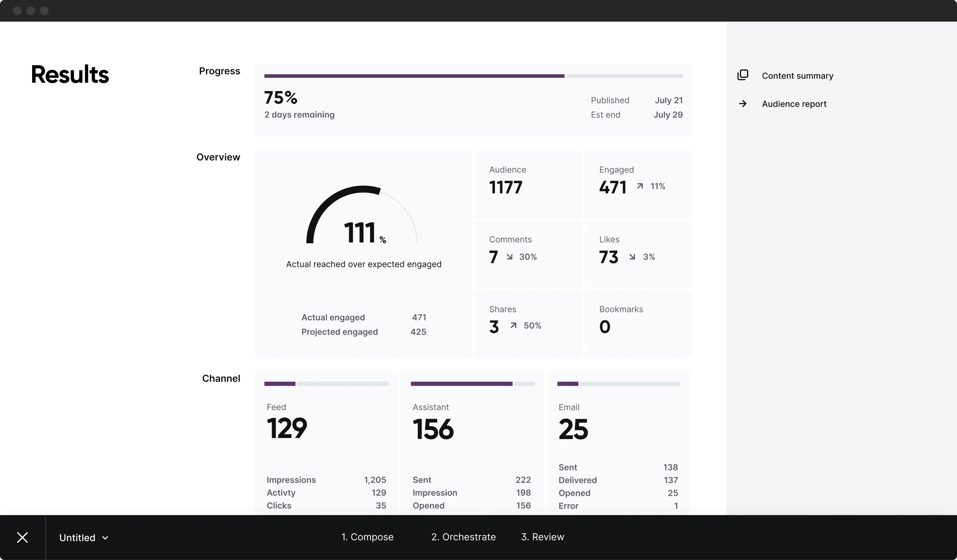Image resolution: width=957 pixels, height=560 pixels.
Task: Click the 'Projected engaged' row label
Action: tap(339, 332)
